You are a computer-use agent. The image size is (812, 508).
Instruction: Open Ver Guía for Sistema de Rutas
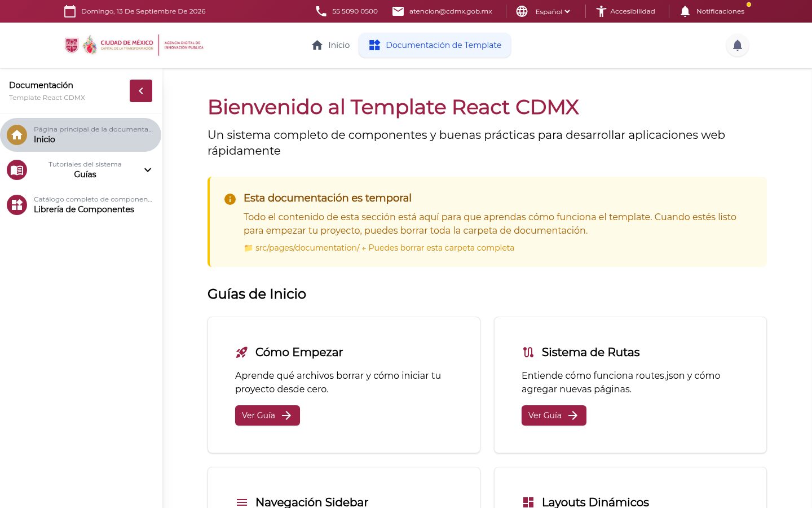(554, 415)
